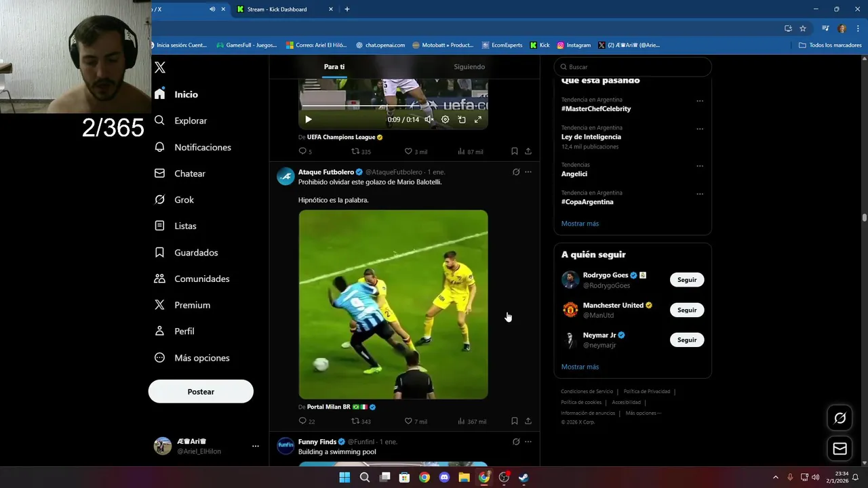Open Notificaciones in the sidebar

[x=193, y=147]
